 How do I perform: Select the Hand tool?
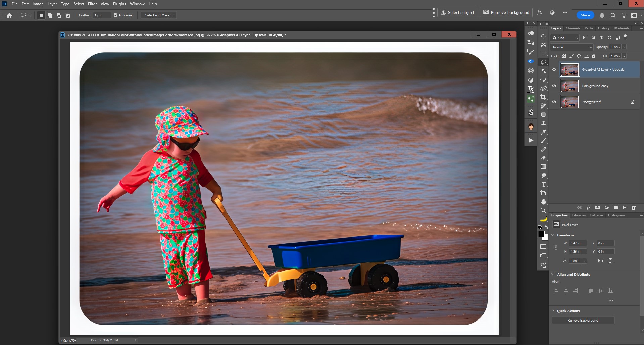tap(543, 202)
